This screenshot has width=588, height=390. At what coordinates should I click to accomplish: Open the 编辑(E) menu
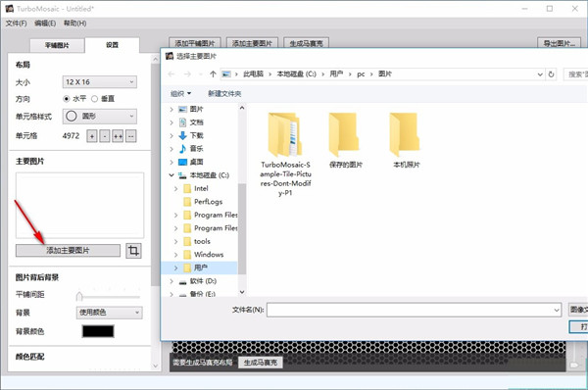point(45,24)
